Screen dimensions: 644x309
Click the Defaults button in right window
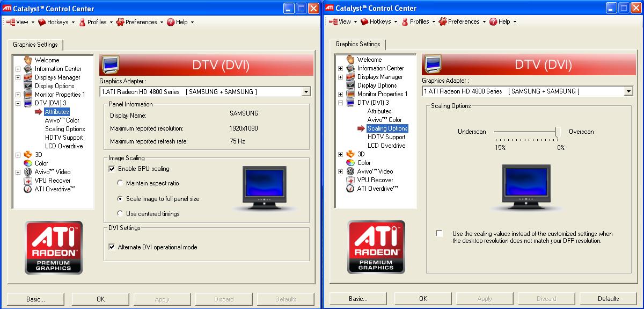[x=608, y=299]
